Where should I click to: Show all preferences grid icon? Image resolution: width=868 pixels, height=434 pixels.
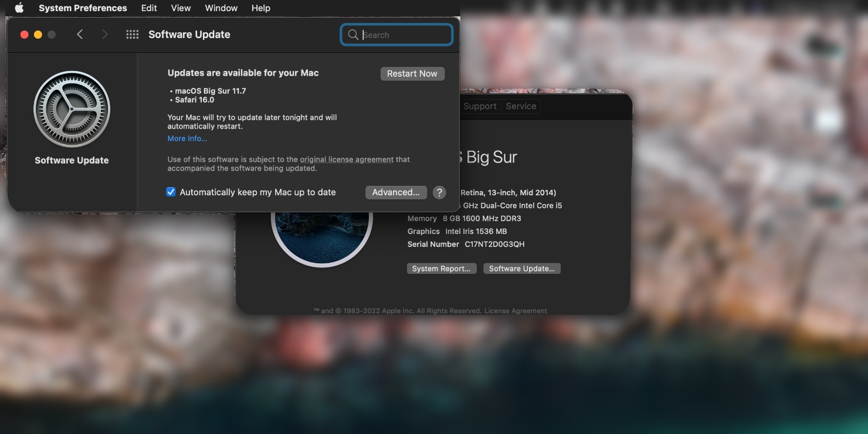pos(133,35)
